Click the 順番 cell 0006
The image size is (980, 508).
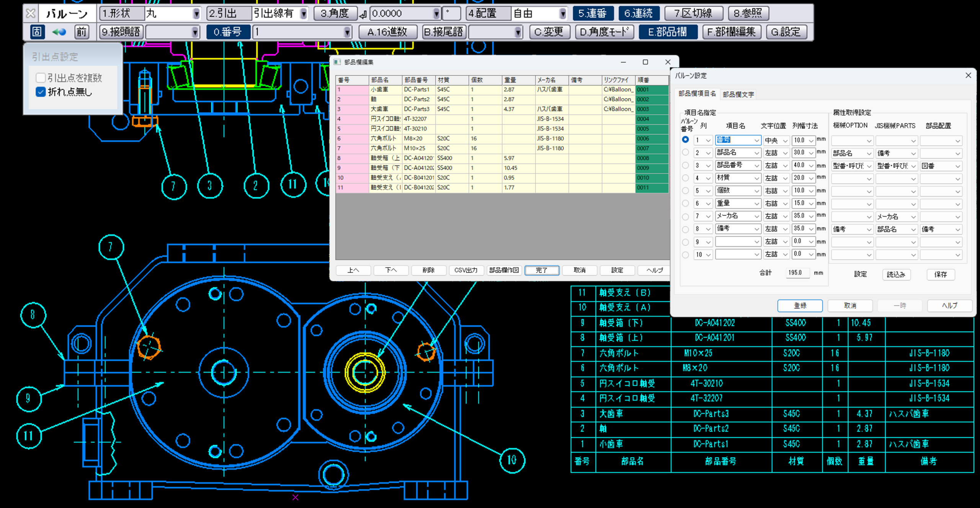[x=652, y=138]
